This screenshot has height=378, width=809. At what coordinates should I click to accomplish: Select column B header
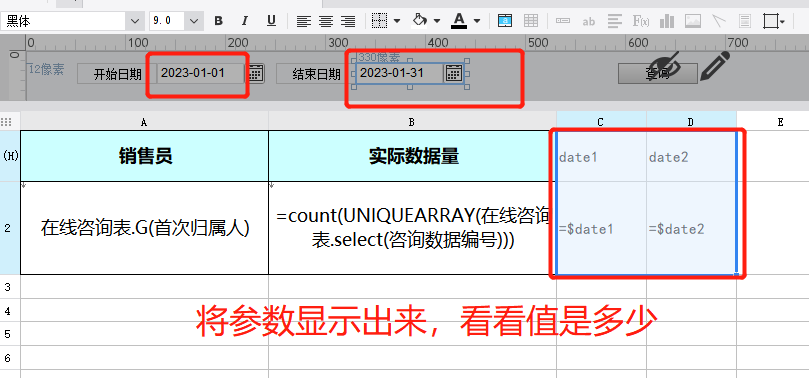point(412,122)
